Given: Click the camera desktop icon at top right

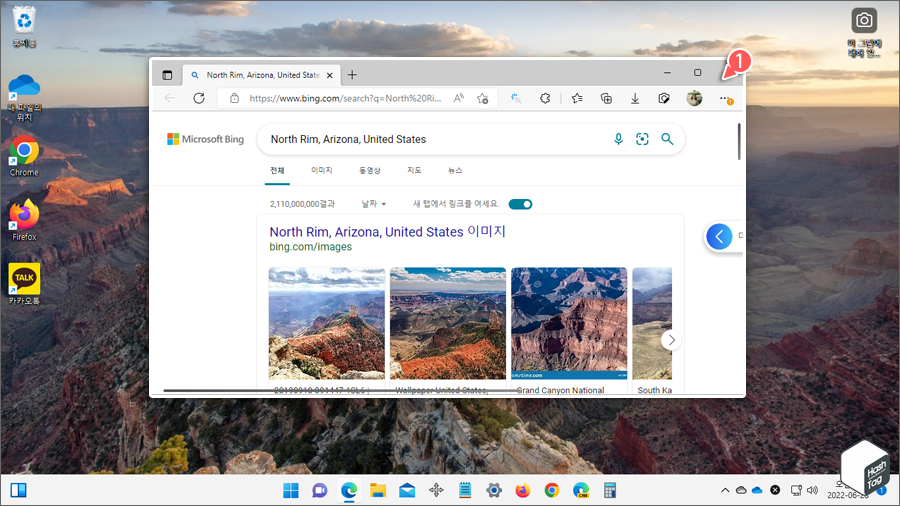Looking at the screenshot, I should [x=864, y=32].
